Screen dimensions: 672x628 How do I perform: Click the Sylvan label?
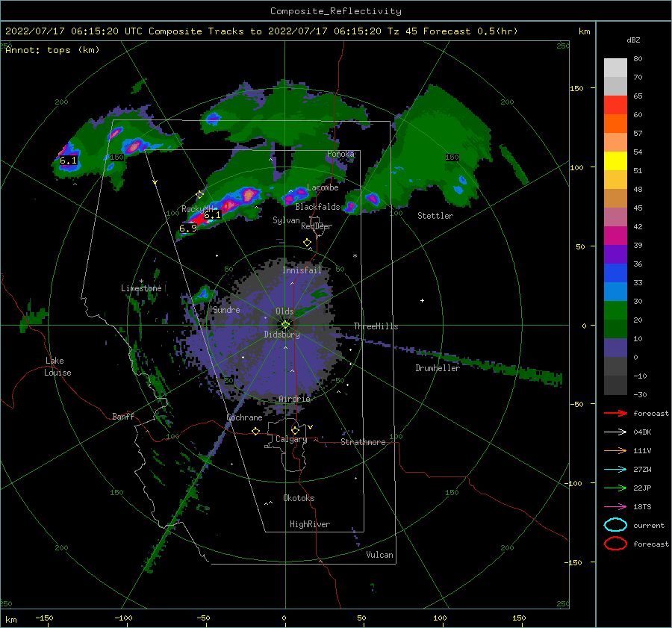click(286, 220)
